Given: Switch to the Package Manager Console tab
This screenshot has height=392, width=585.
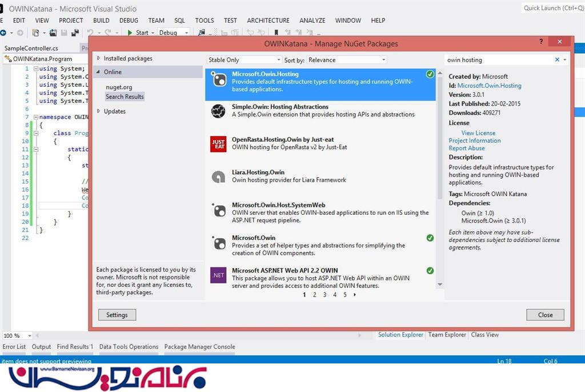Looking at the screenshot, I should pos(199,347).
